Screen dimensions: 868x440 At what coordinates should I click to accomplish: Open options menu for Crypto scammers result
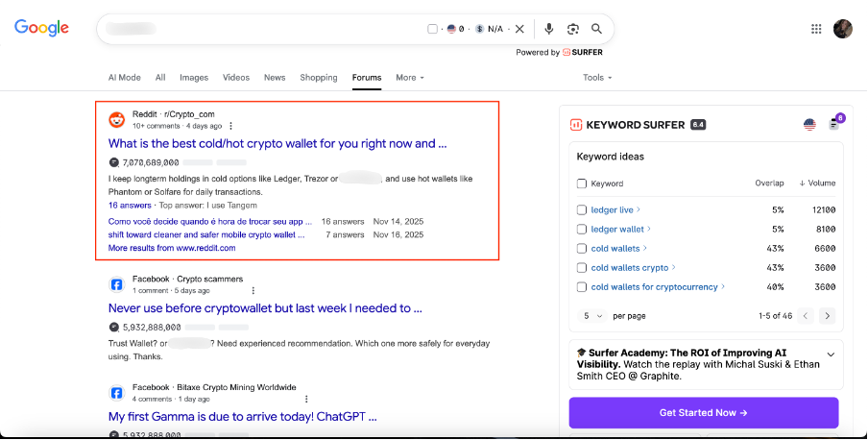253,290
